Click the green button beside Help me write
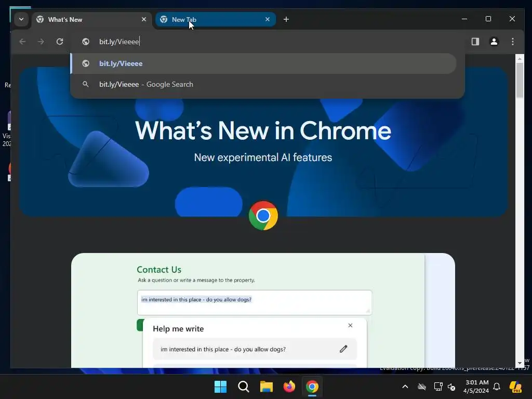 click(140, 325)
